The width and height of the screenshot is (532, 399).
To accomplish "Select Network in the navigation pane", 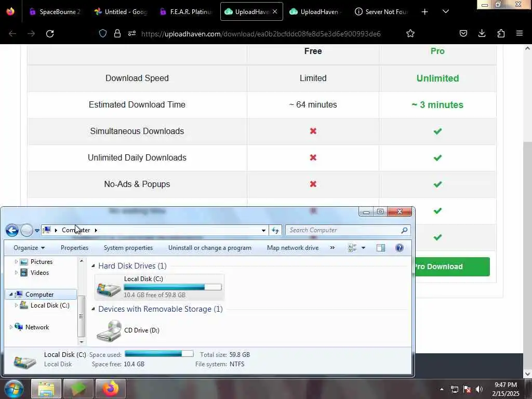I will (37, 327).
